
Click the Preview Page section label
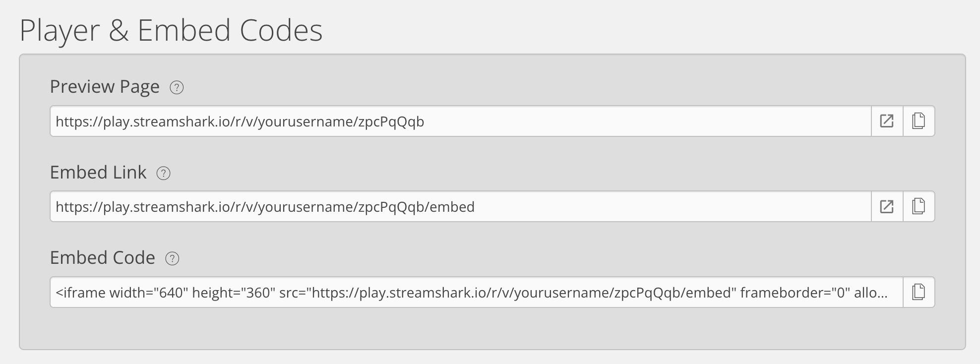click(x=105, y=86)
